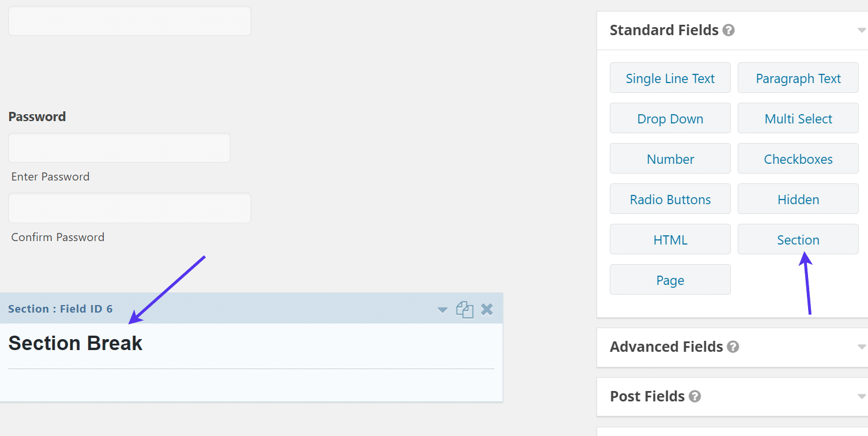Add a Hidden field
The height and width of the screenshot is (436, 868).
pyautogui.click(x=798, y=198)
